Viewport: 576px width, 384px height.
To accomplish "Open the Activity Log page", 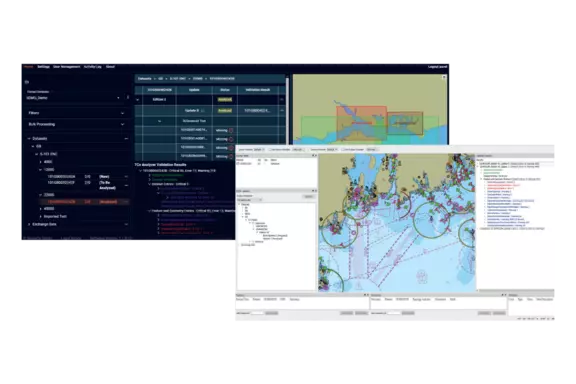I will [x=93, y=67].
